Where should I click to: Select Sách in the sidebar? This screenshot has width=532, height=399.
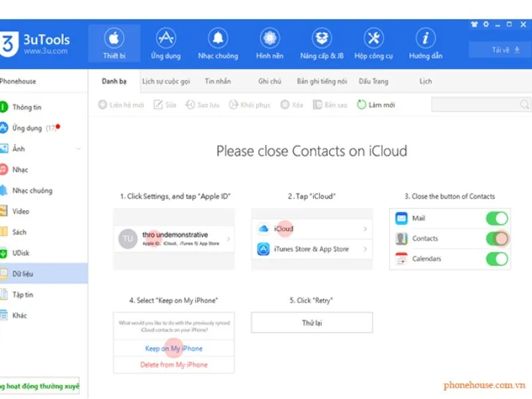click(x=44, y=232)
